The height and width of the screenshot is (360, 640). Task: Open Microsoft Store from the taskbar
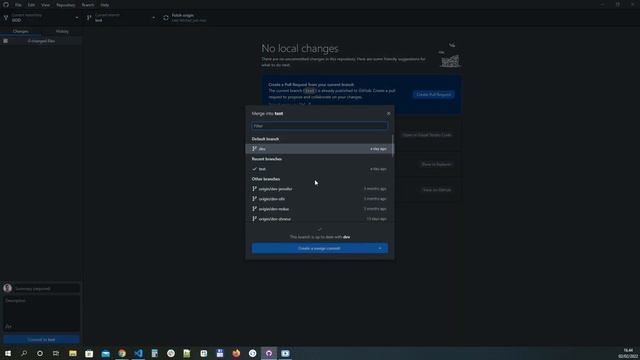click(89, 353)
